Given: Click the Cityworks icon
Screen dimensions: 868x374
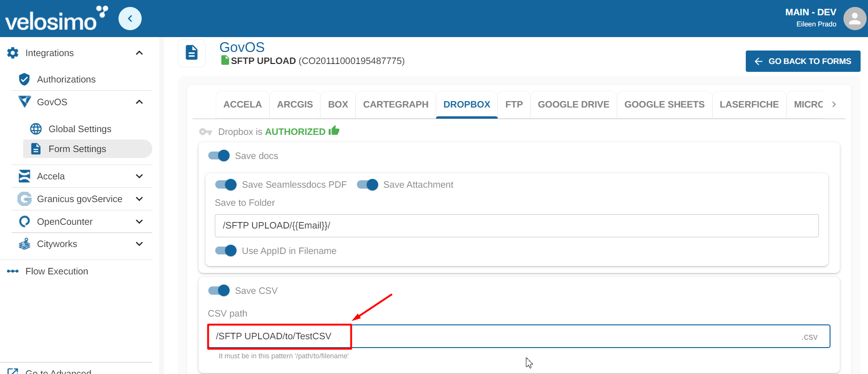Looking at the screenshot, I should [x=25, y=244].
